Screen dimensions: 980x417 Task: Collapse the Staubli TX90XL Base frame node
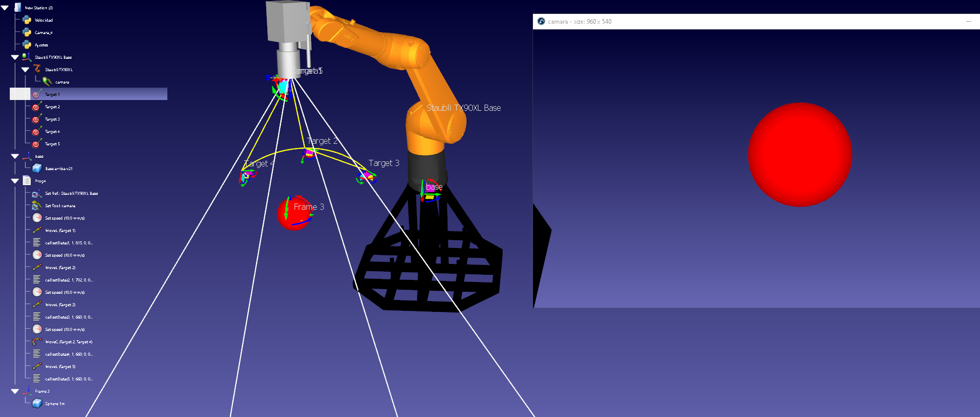[15, 57]
